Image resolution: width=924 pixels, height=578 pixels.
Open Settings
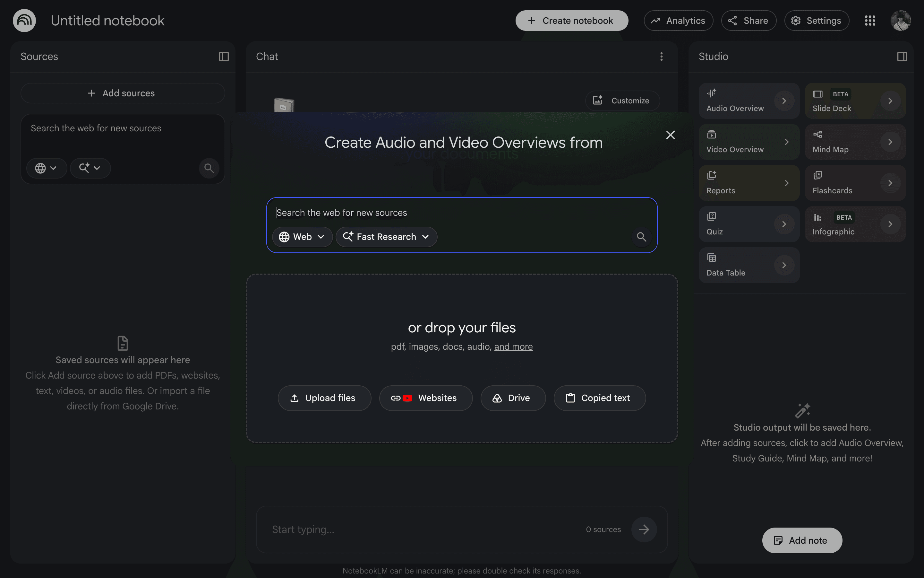point(817,21)
